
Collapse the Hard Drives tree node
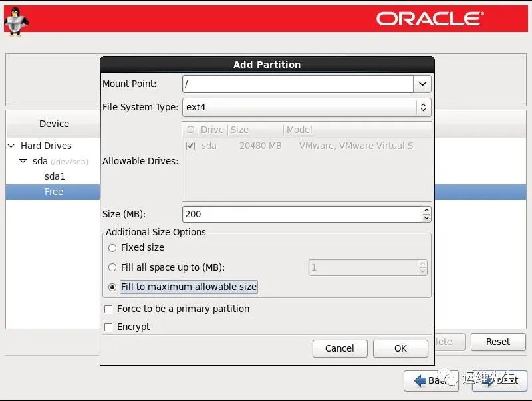pos(11,146)
